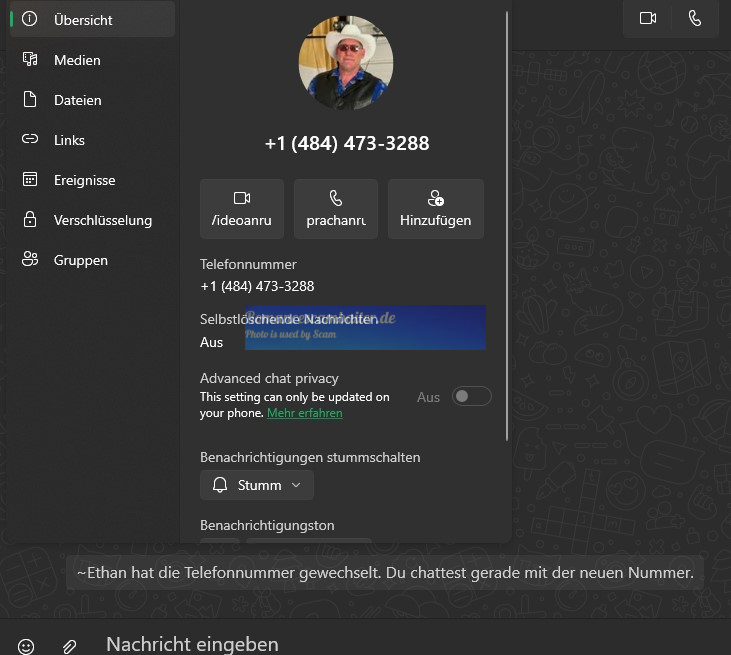Expand options via the Stumm chevron arrow
Screen dimensions: 731x655
coord(296,485)
